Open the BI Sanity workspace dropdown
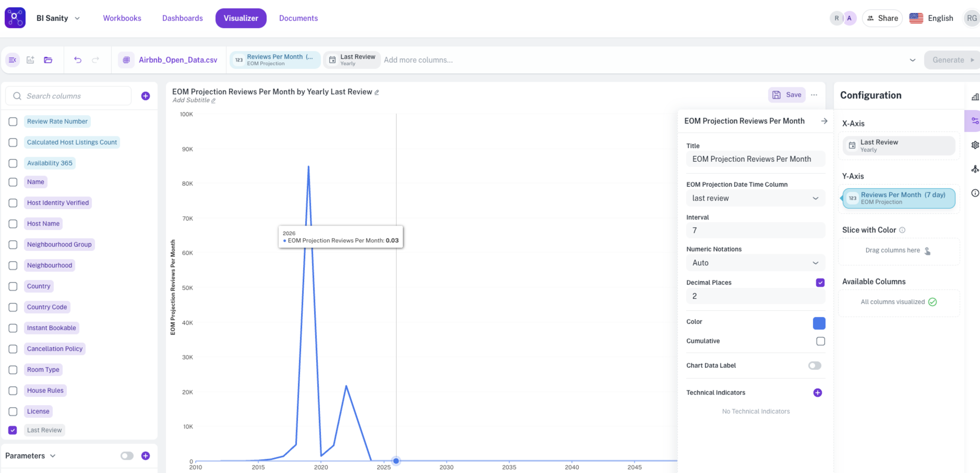Viewport: 980px width, 473px height. [x=58, y=18]
